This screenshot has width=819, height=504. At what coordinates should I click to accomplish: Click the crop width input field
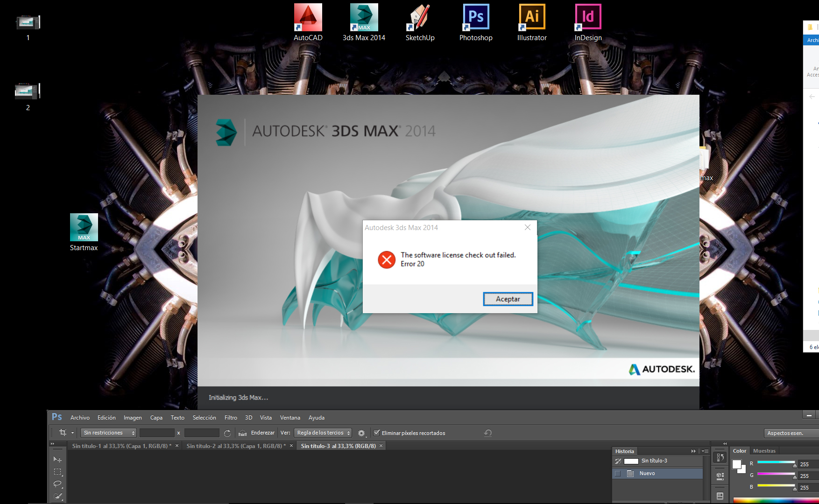[157, 433]
